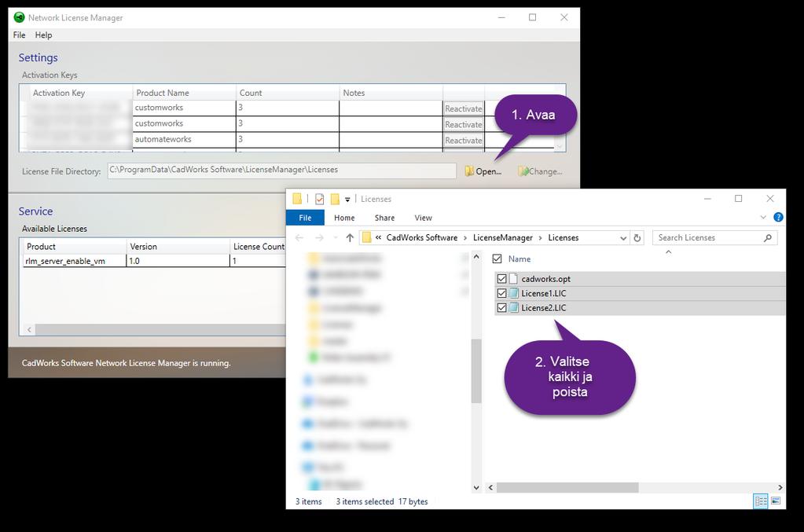804x532 pixels.
Task: Open Explorer help via the blue question mark
Action: [x=778, y=218]
